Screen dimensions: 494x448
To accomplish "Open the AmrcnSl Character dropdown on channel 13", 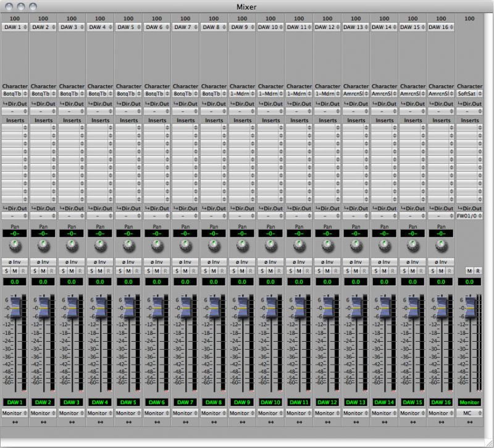I will pyautogui.click(x=356, y=94).
